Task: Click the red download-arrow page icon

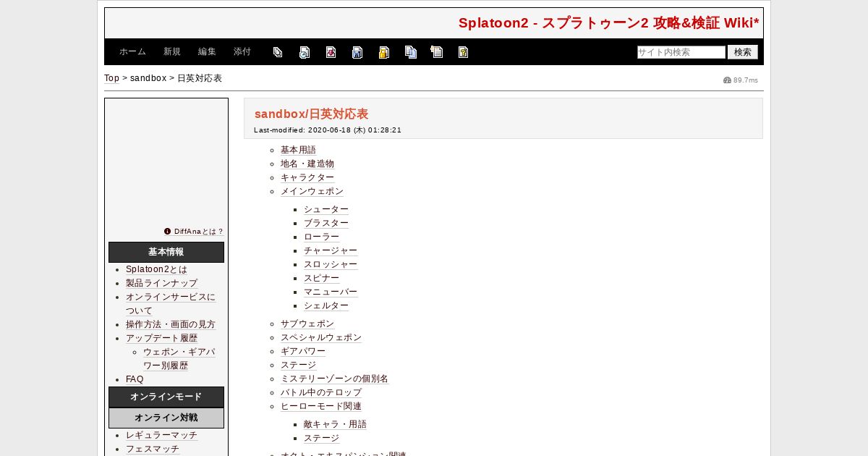Action: point(331,52)
